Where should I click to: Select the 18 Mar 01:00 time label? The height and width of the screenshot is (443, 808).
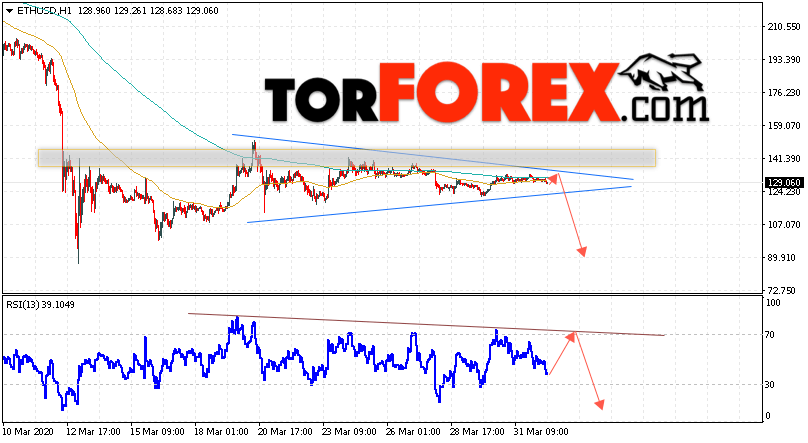[x=221, y=432]
